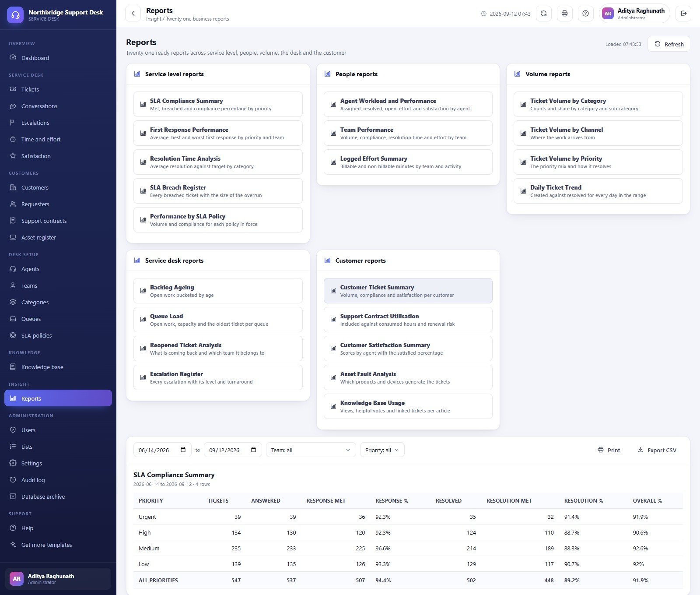Click the Get more templates sparkle icon
The width and height of the screenshot is (700, 595).
(x=13, y=545)
